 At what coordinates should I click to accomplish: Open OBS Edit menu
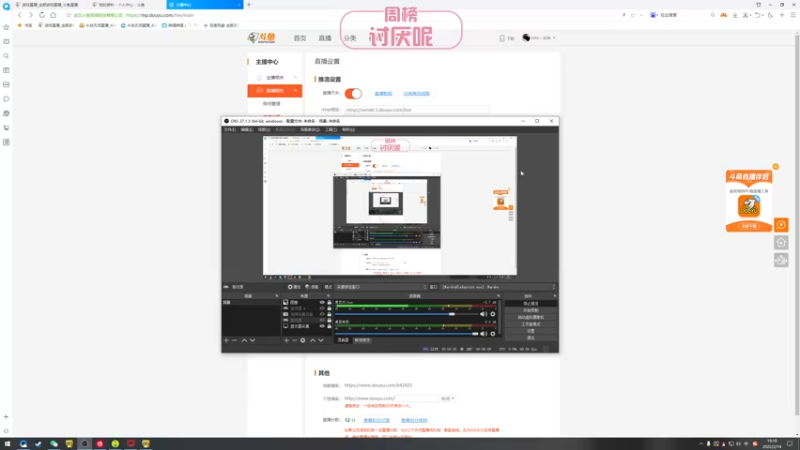(247, 130)
